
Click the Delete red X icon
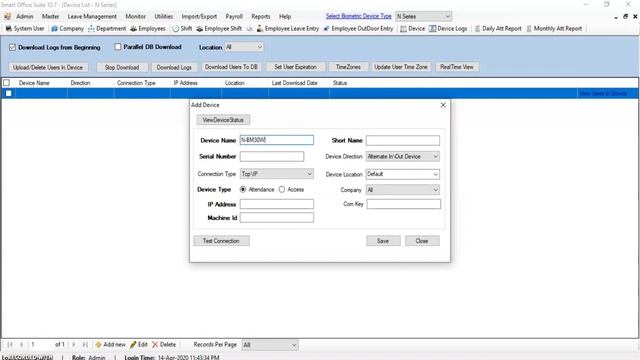pos(155,344)
